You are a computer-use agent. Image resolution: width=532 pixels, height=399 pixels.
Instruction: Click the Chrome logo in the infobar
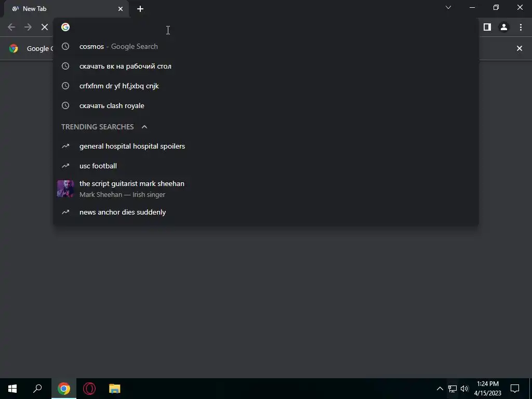pyautogui.click(x=14, y=48)
